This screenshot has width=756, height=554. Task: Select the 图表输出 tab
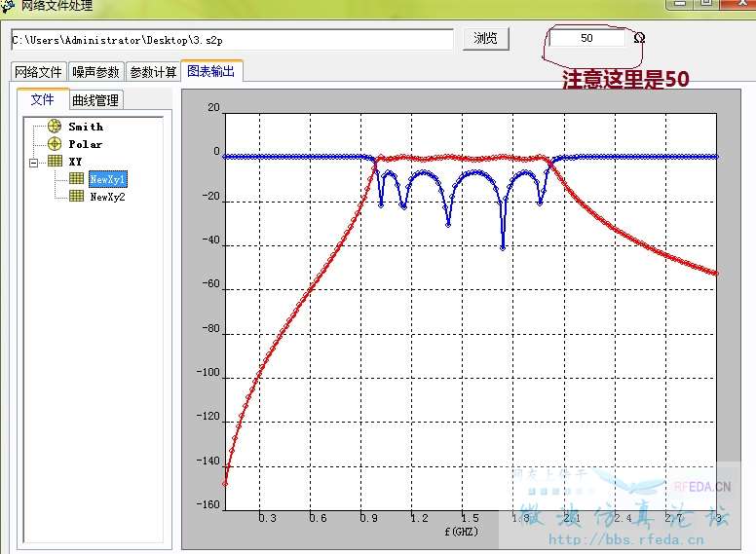pyautogui.click(x=211, y=71)
